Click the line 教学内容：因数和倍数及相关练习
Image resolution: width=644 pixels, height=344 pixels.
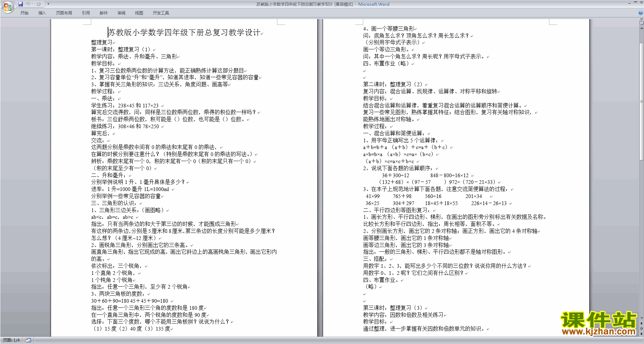coord(403,315)
